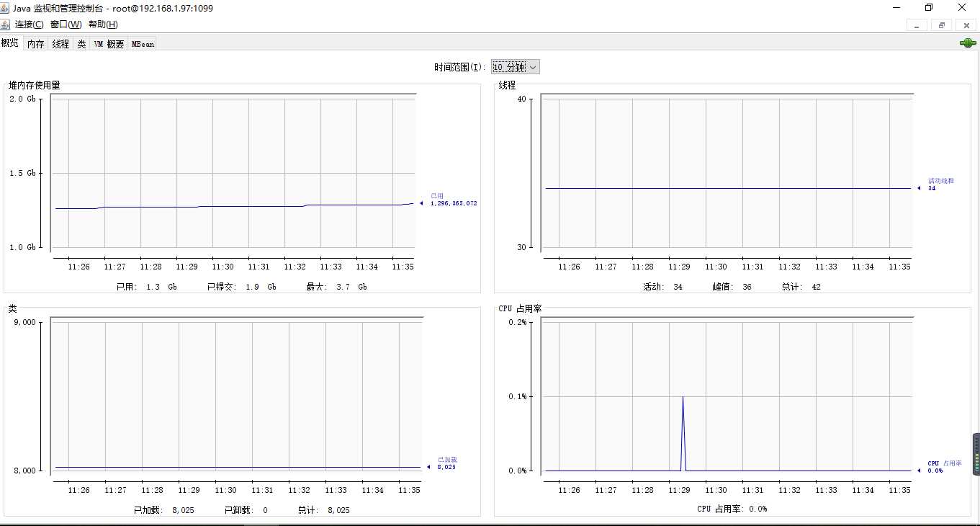
Task: Open the 帮助(H) menu
Action: (103, 24)
